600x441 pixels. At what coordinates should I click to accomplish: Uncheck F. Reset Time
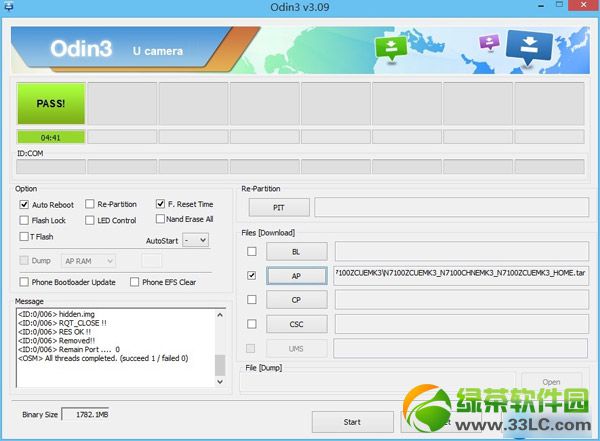pos(160,204)
